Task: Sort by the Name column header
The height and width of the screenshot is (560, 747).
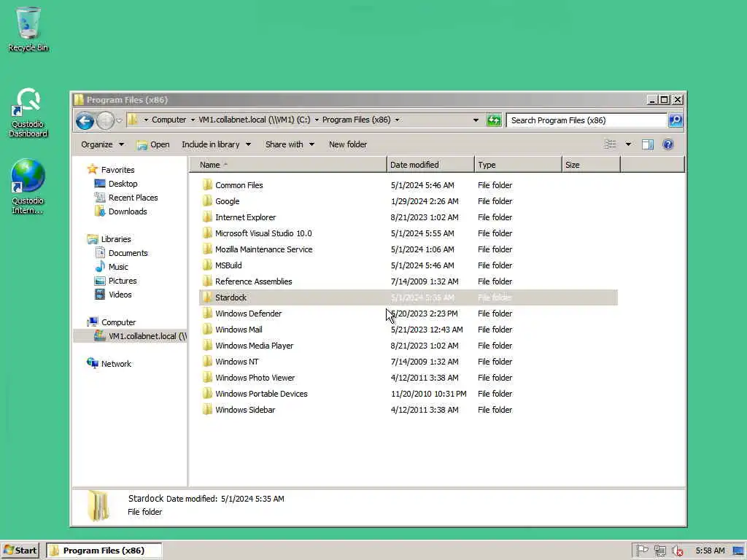Action: pyautogui.click(x=287, y=165)
